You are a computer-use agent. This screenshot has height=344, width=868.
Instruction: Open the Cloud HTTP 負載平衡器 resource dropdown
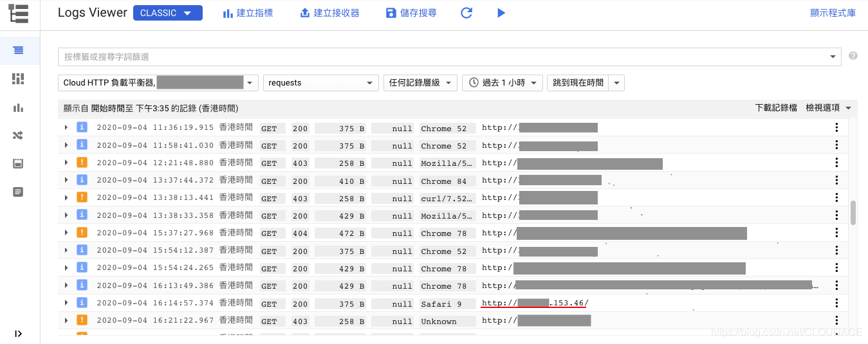tap(158, 82)
